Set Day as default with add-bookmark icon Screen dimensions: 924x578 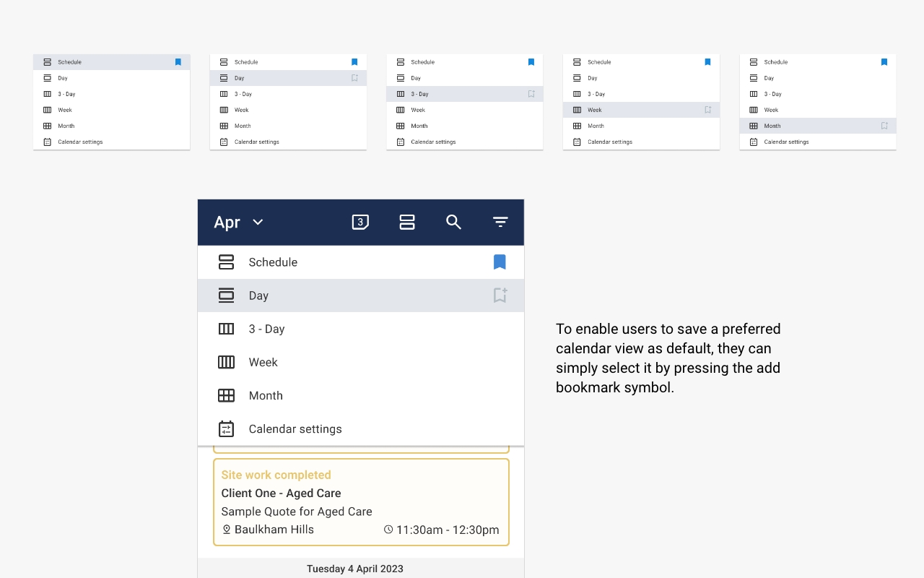(x=500, y=296)
